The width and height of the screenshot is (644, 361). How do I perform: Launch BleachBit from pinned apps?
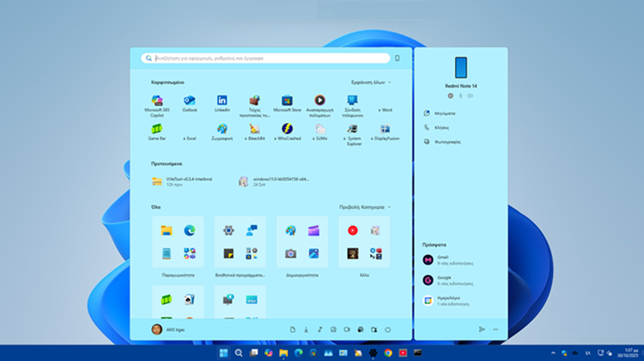pos(254,132)
